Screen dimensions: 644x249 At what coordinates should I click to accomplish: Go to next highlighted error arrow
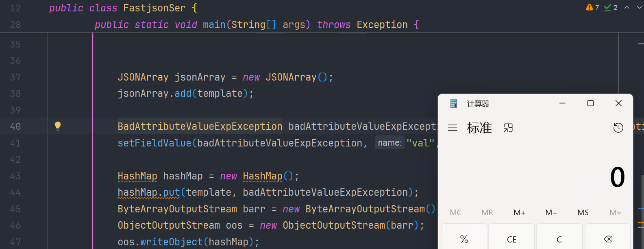(x=640, y=7)
